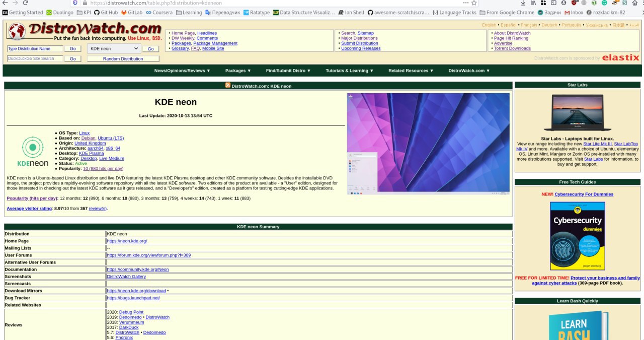
Task: Open the KDE neon distribution dropdown
Action: 114,48
